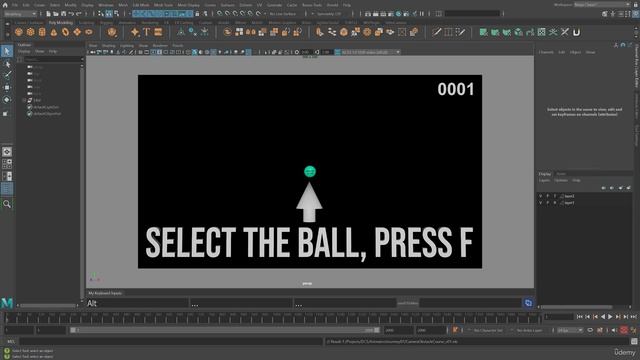Create a polygon cylinder from the shelf
This screenshot has height=360, width=640.
pos(42,32)
